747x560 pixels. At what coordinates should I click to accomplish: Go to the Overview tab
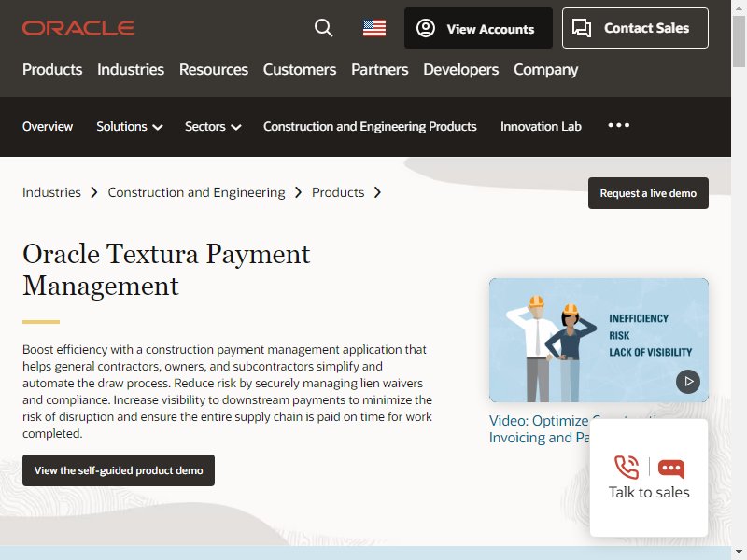(48, 126)
